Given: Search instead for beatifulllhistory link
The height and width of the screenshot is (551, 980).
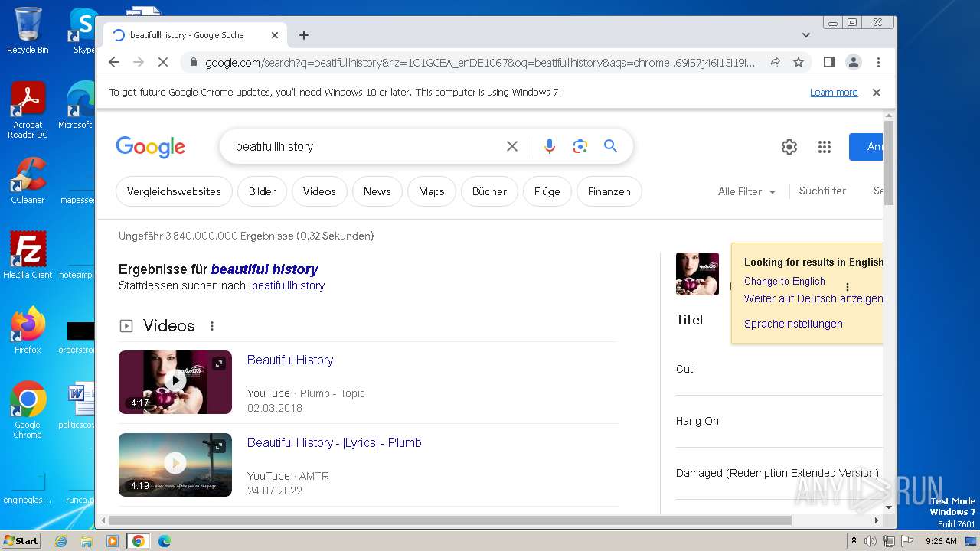Looking at the screenshot, I should [288, 285].
